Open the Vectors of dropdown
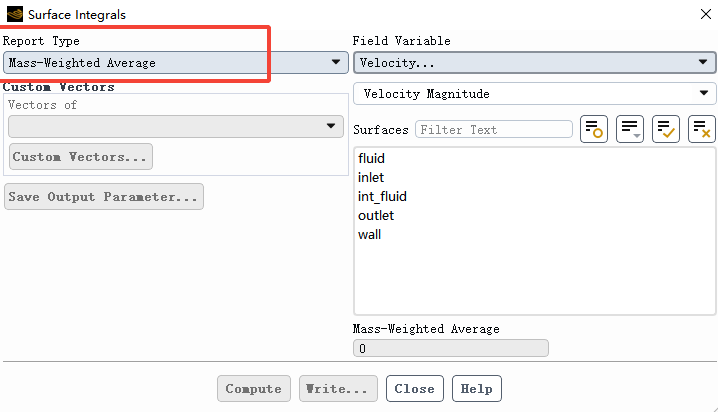This screenshot has height=412, width=718. (x=176, y=126)
